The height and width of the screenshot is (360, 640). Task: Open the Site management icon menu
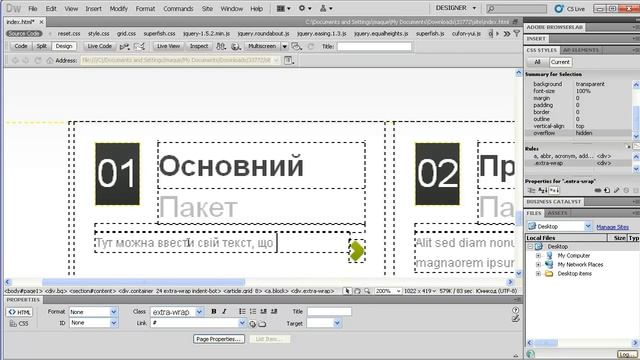326,8
